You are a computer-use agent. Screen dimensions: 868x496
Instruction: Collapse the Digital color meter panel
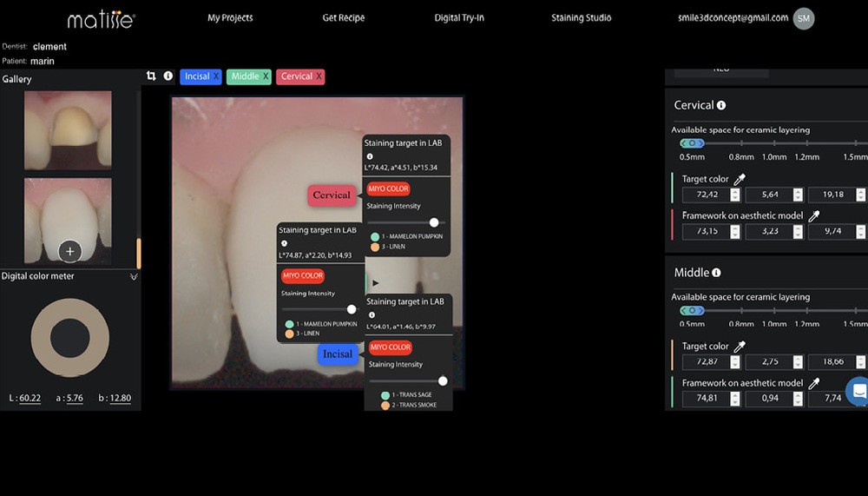(134, 276)
